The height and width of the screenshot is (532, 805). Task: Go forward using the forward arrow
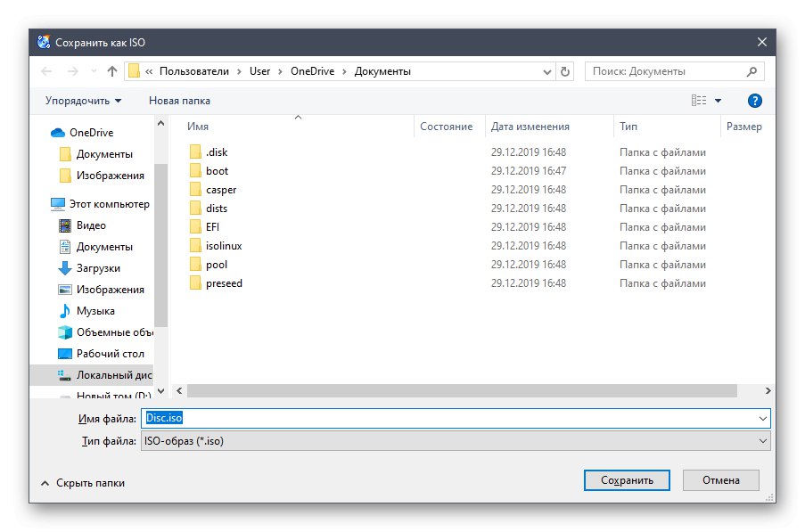73,71
